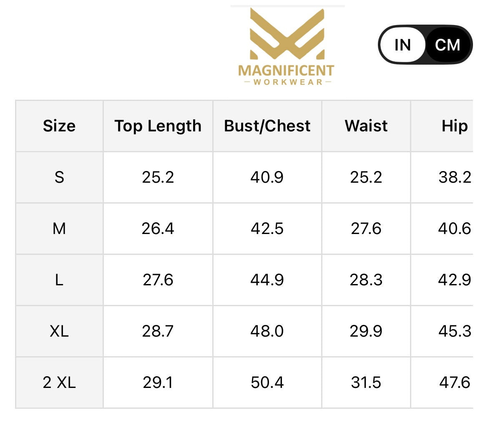Viewport: 488px width, 448px height.
Task: Select the M size row label
Action: pos(59,229)
